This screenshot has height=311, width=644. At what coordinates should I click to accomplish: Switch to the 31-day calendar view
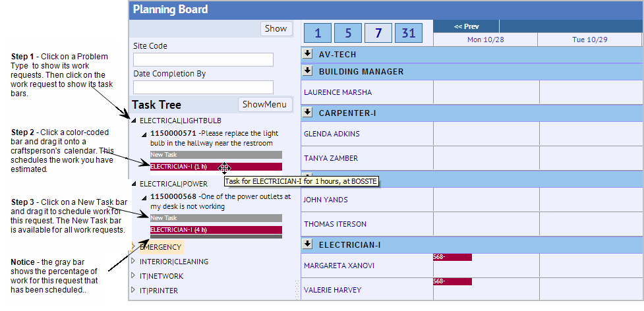[x=409, y=32]
